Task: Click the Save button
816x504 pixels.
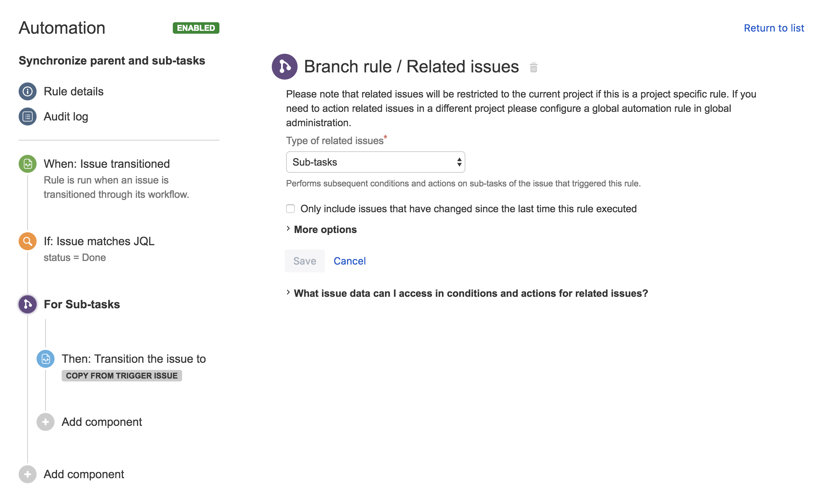Action: click(x=304, y=261)
